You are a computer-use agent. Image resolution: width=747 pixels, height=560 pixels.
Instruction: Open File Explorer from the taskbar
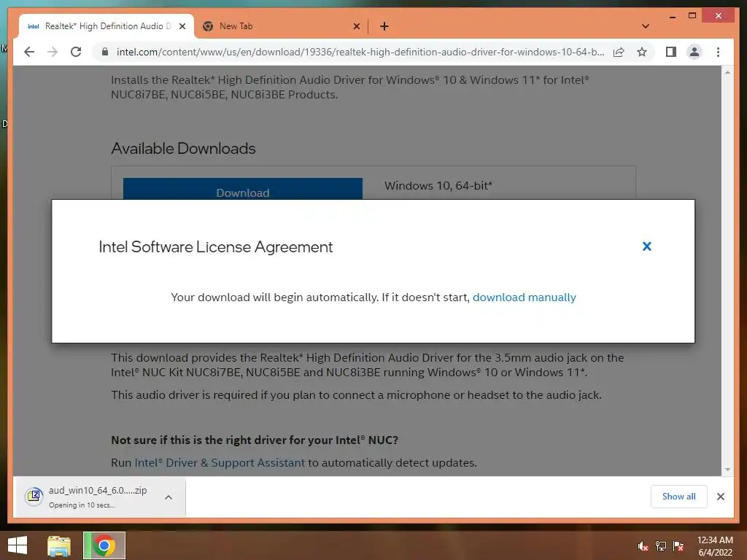[x=59, y=545]
